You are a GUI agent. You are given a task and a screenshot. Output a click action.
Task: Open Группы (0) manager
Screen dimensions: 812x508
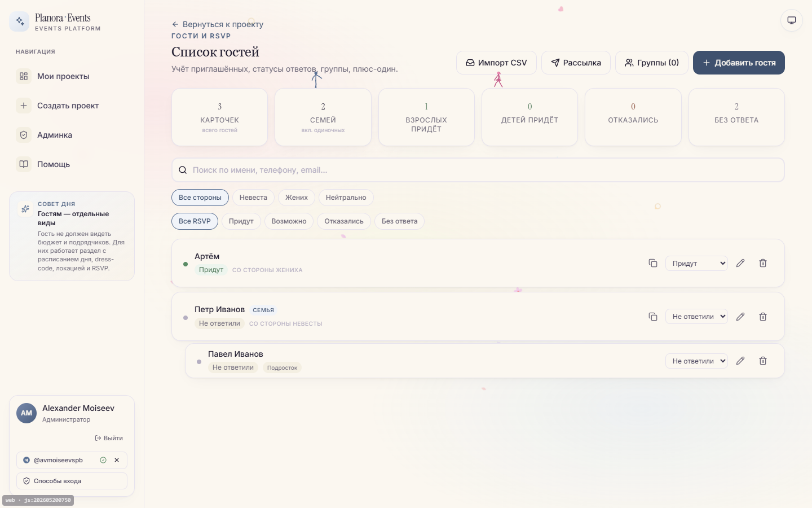[652, 63]
